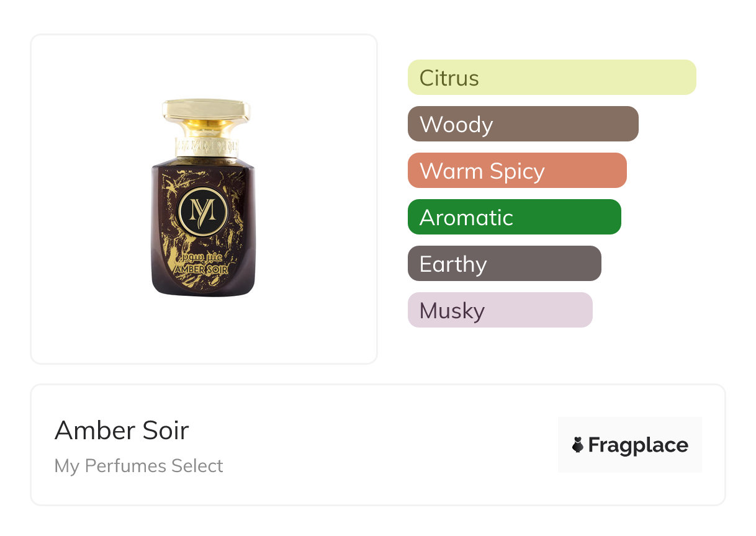Open the Amber Soir title
The width and height of the screenshot is (756, 536).
(x=122, y=431)
